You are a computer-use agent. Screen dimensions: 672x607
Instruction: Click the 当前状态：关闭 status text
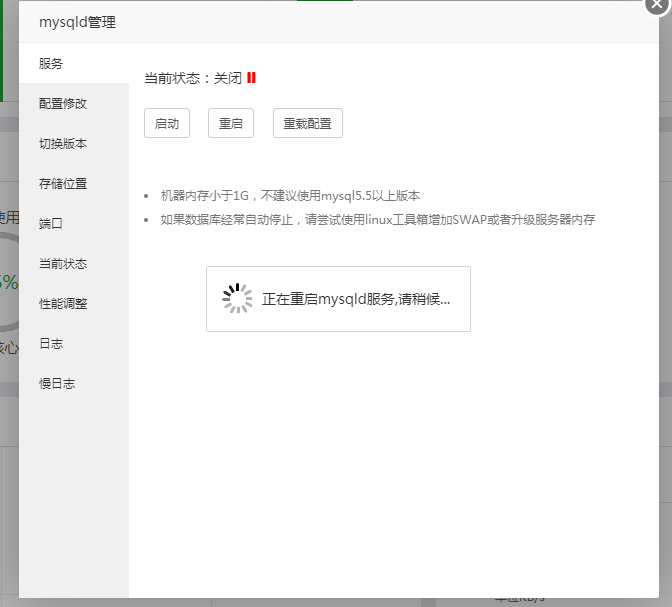point(193,78)
